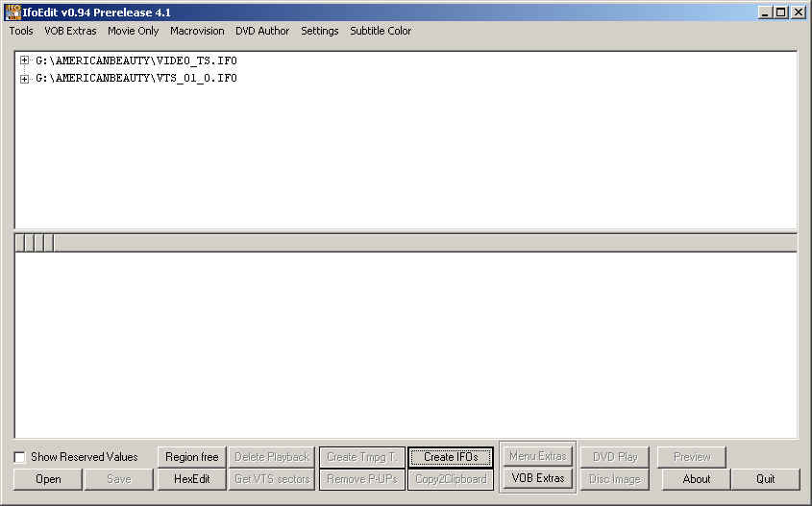Click the About button

pyautogui.click(x=696, y=479)
